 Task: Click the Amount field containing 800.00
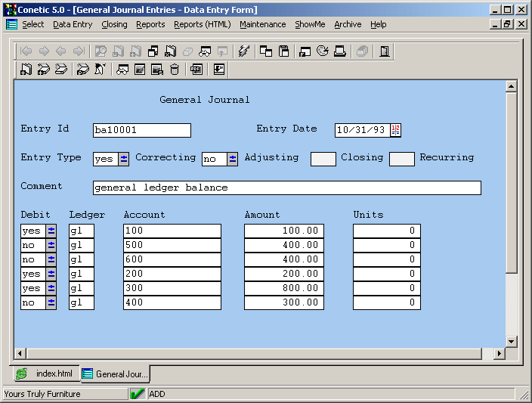[284, 288]
